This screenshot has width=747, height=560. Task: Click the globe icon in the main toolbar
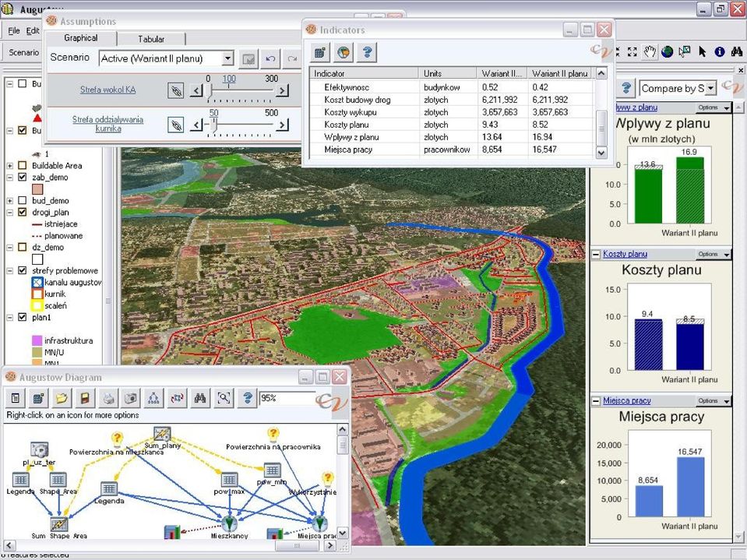click(667, 51)
